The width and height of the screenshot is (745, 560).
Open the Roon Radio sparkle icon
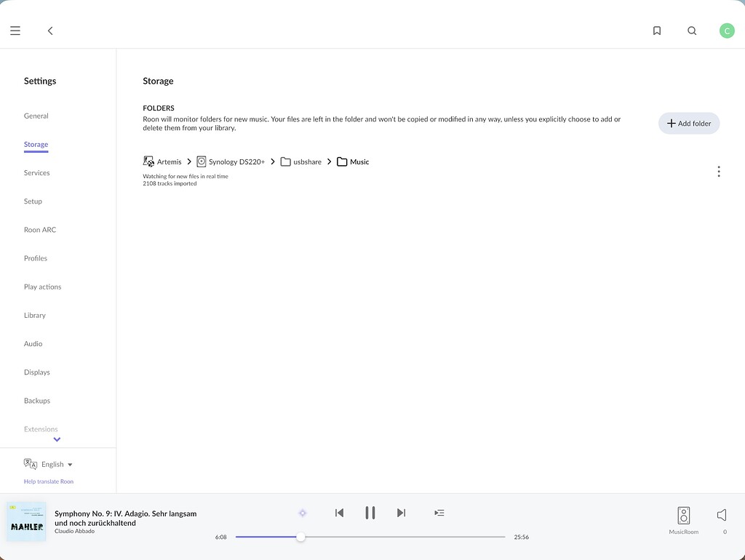303,513
